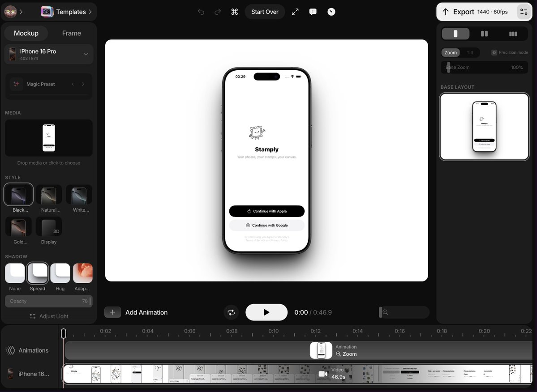
Task: Click the 0:10 mark on timeline ruler
Action: click(x=273, y=331)
